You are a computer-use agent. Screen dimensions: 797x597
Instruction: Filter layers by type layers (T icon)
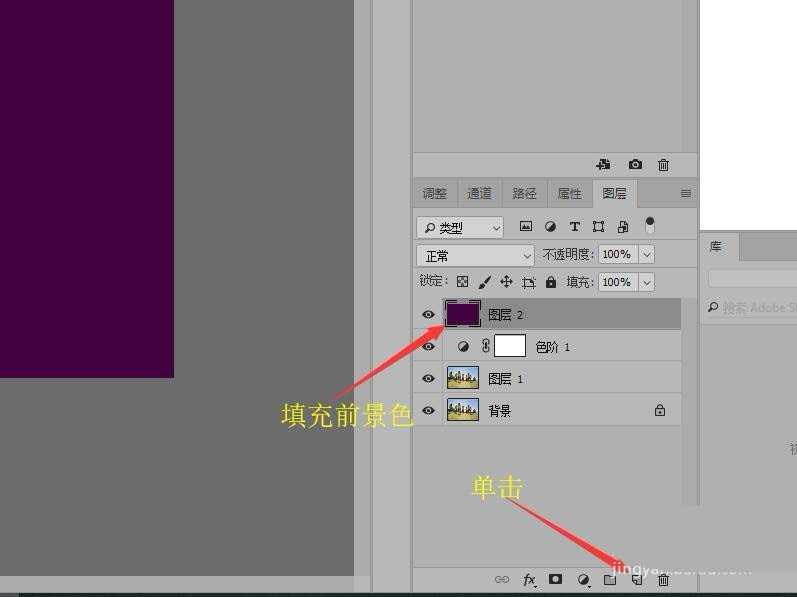coord(574,227)
